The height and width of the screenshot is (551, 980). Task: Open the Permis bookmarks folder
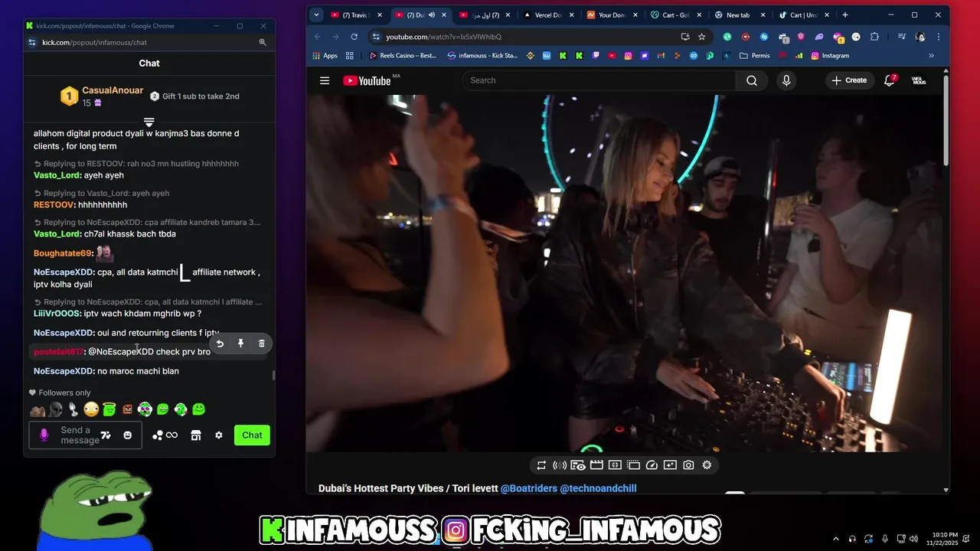[x=755, y=56]
